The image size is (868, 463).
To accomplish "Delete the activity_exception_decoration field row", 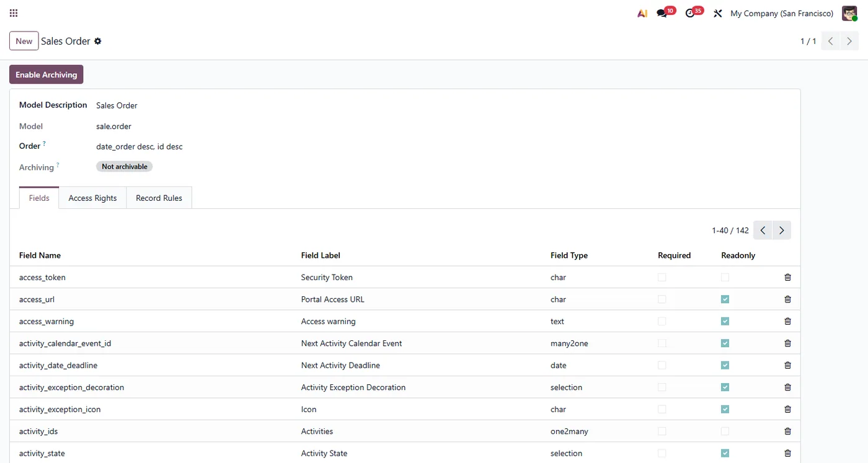I will [787, 387].
